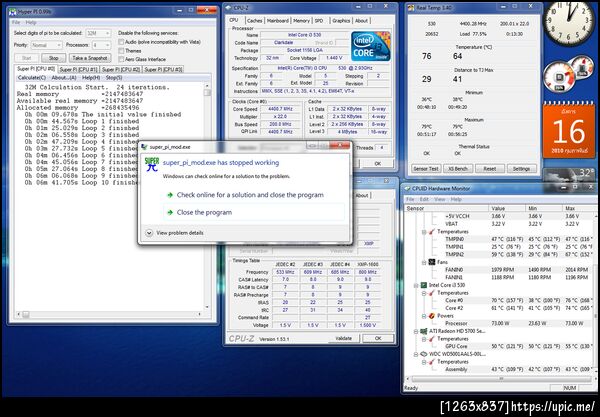Click the Fans icon in Hardware Monitor tree
The height and width of the screenshot is (417, 600).
point(432,262)
